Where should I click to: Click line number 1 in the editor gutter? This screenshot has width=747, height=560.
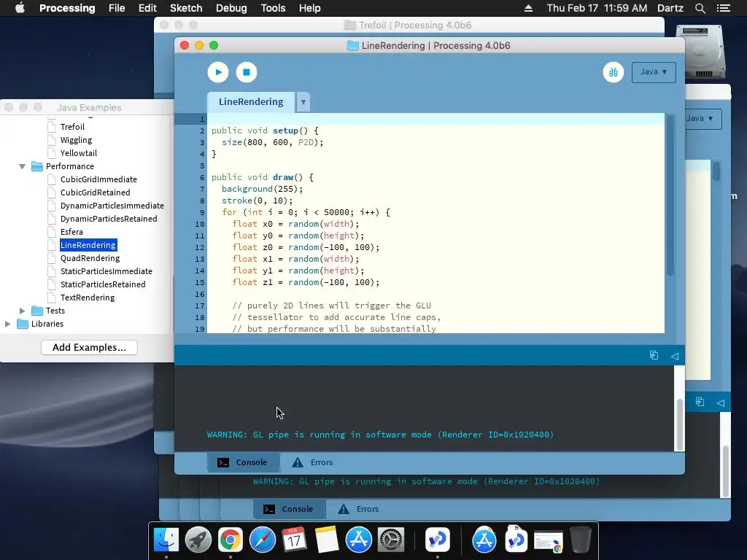click(x=202, y=119)
